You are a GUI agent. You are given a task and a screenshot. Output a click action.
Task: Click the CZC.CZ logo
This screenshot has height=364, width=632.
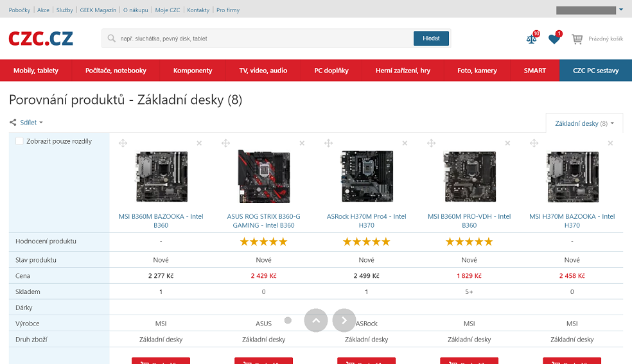click(x=40, y=39)
